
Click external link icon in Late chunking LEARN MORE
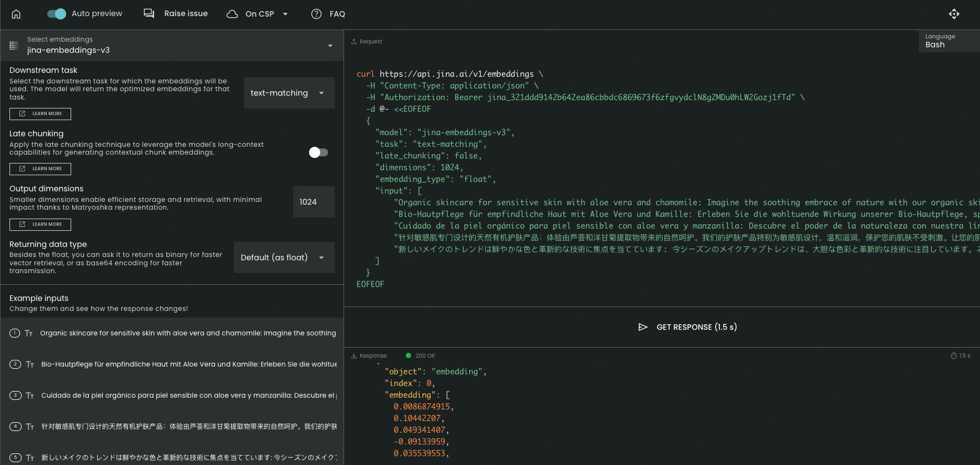tap(22, 169)
